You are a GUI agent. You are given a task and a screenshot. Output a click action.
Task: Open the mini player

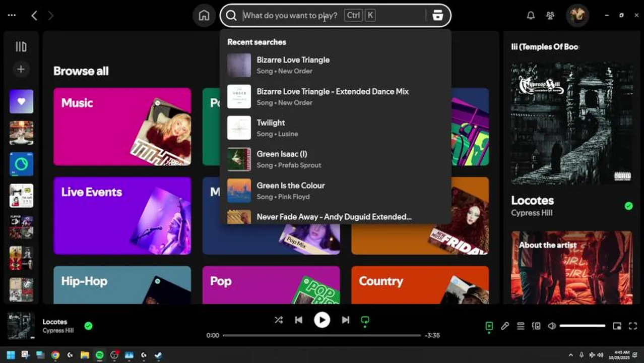pyautogui.click(x=617, y=326)
